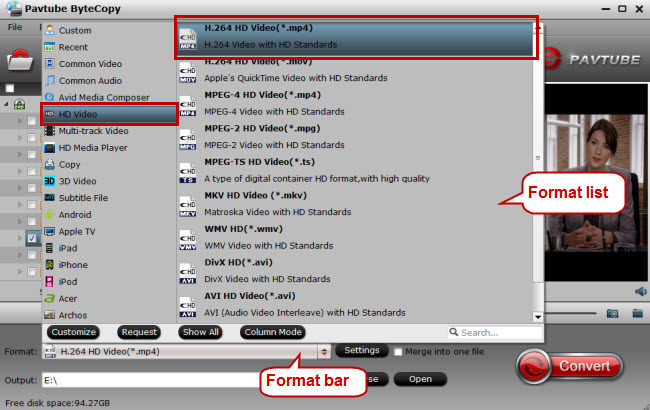Open the Format bar dropdown arrow
The height and width of the screenshot is (410, 650).
point(324,352)
